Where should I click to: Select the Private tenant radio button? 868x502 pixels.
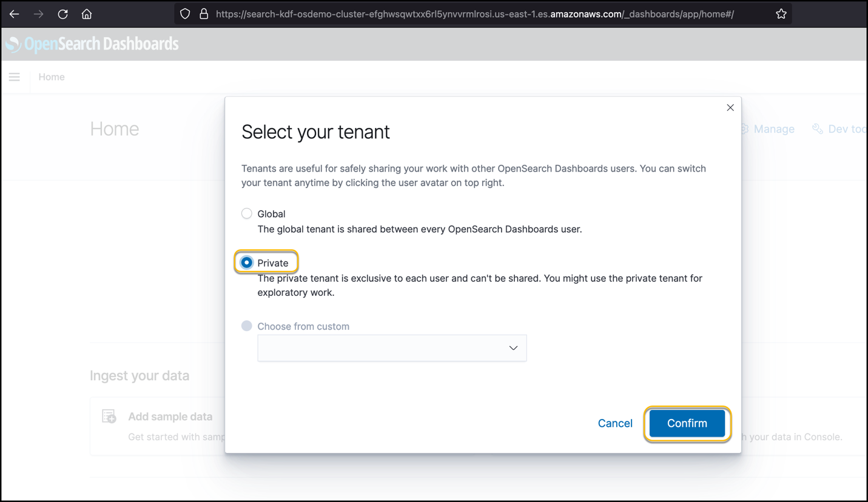247,263
